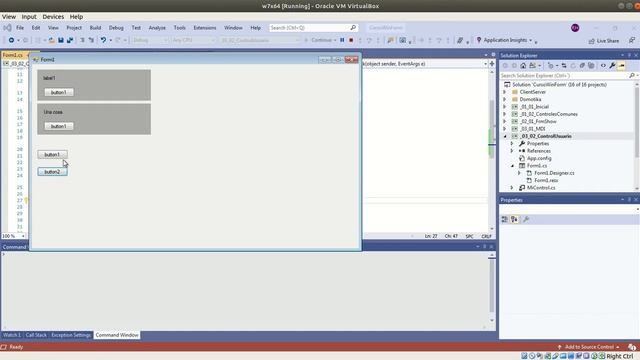
Task: Click standalone button1 on Form1
Action: click(x=52, y=154)
